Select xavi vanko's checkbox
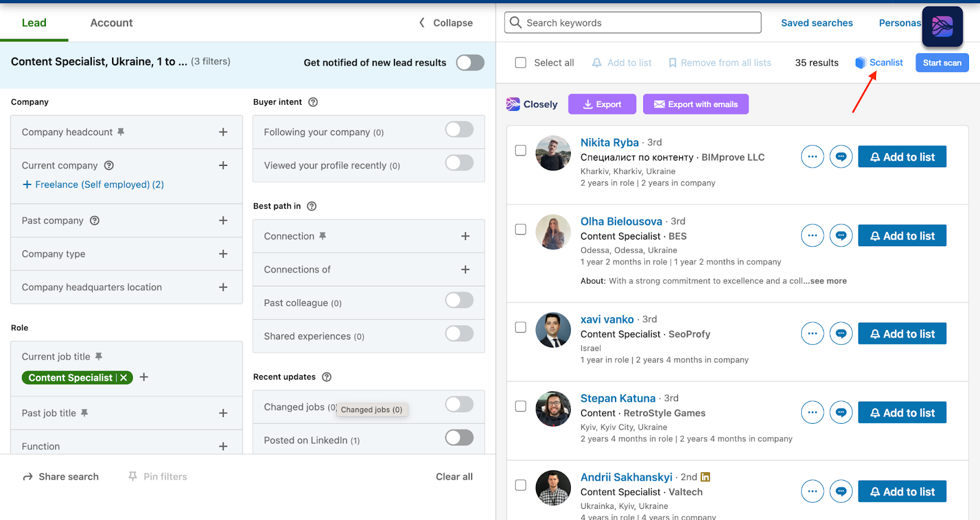Screen dimensions: 980x520 pyautogui.click(x=521, y=327)
